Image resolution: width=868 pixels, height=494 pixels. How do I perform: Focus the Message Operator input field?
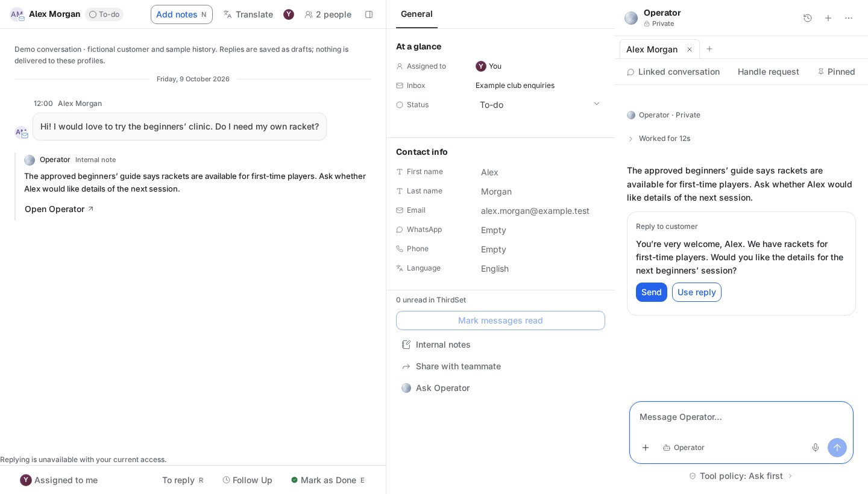tap(741, 417)
